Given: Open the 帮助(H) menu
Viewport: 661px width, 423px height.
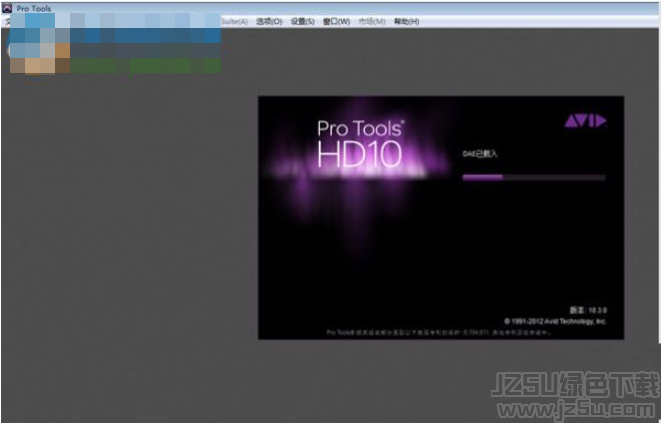Looking at the screenshot, I should [x=406, y=21].
